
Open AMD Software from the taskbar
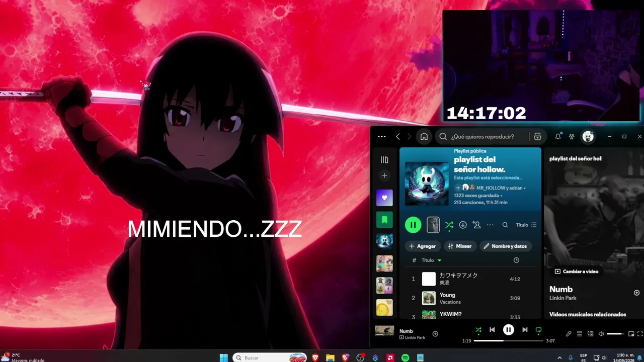390,357
